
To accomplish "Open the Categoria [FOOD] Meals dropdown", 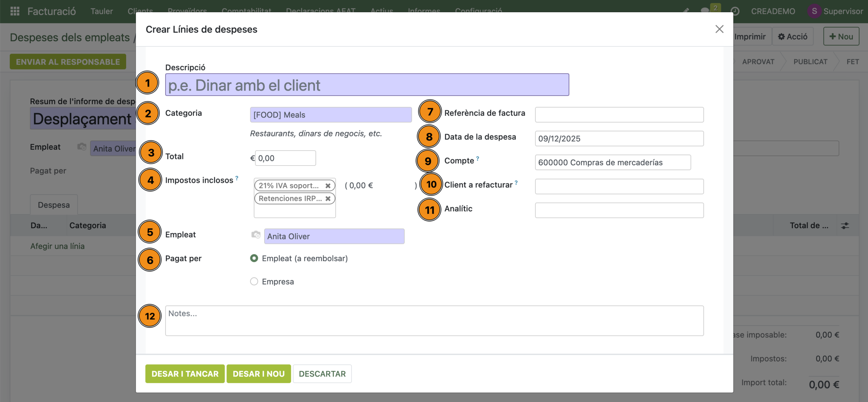I will pyautogui.click(x=331, y=115).
